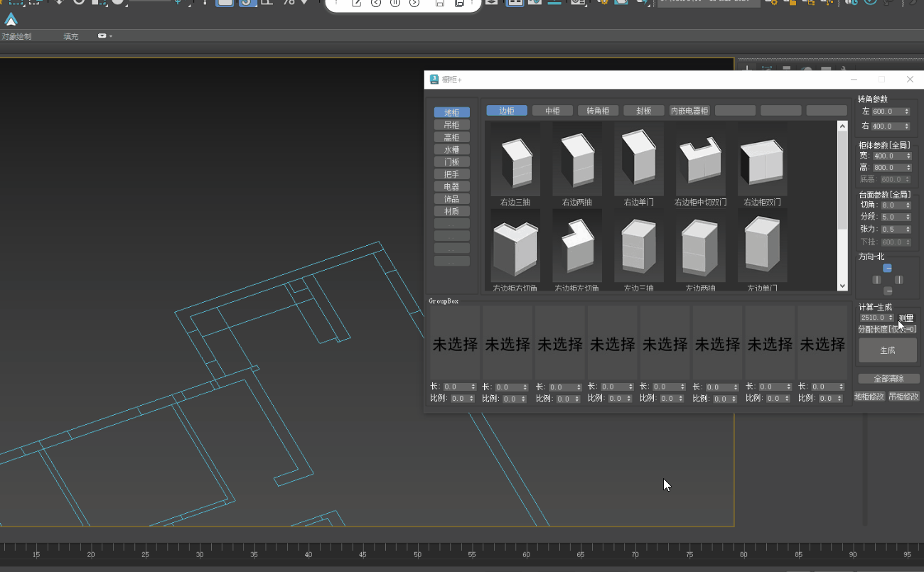Switch to the 中柜 tab
The height and width of the screenshot is (572, 924).
[552, 111]
